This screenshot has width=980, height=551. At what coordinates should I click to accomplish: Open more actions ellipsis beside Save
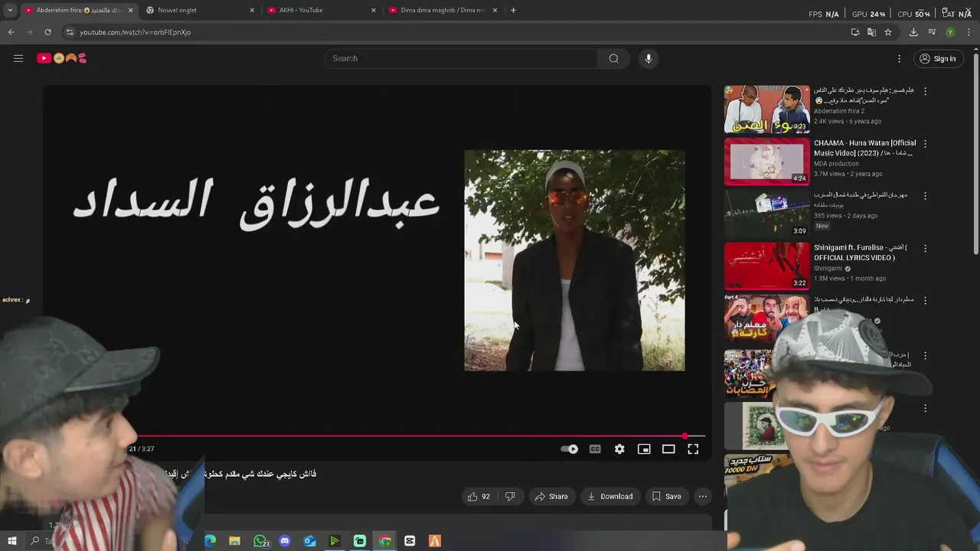pyautogui.click(x=703, y=497)
